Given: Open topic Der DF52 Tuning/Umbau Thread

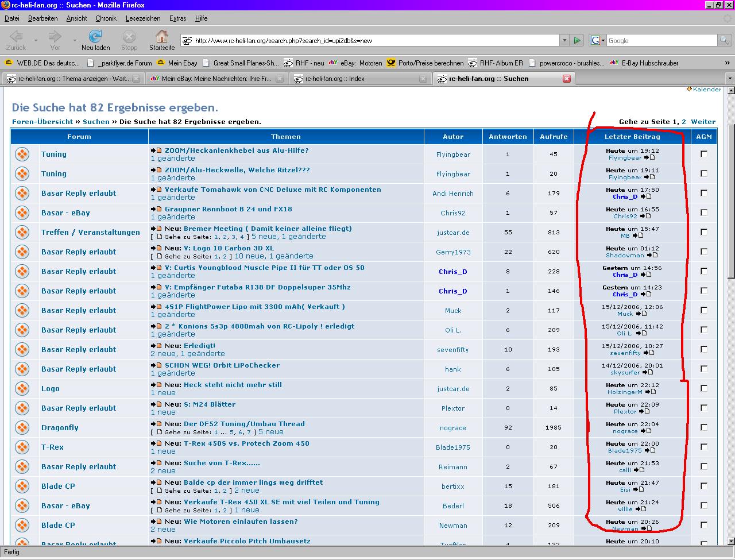Looking at the screenshot, I should (244, 424).
